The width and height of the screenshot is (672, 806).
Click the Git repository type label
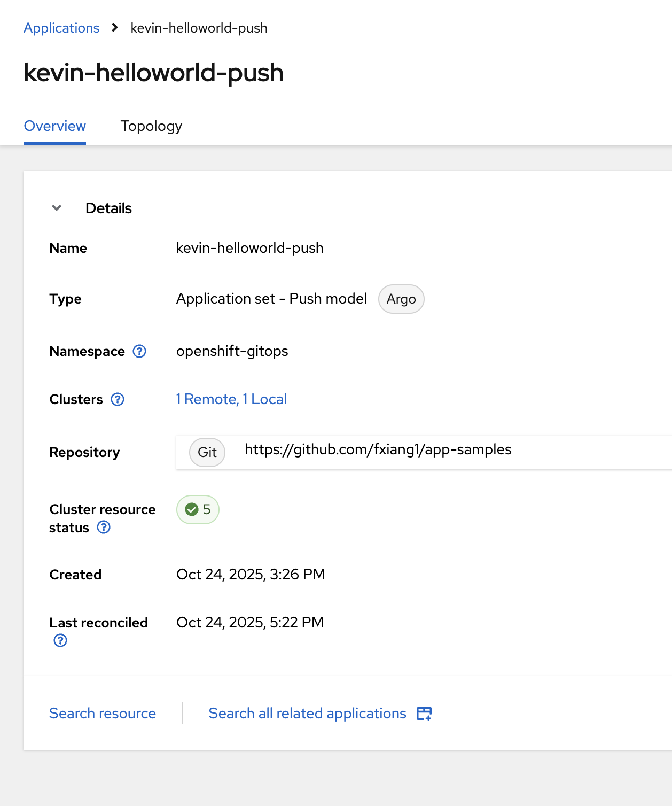click(207, 452)
